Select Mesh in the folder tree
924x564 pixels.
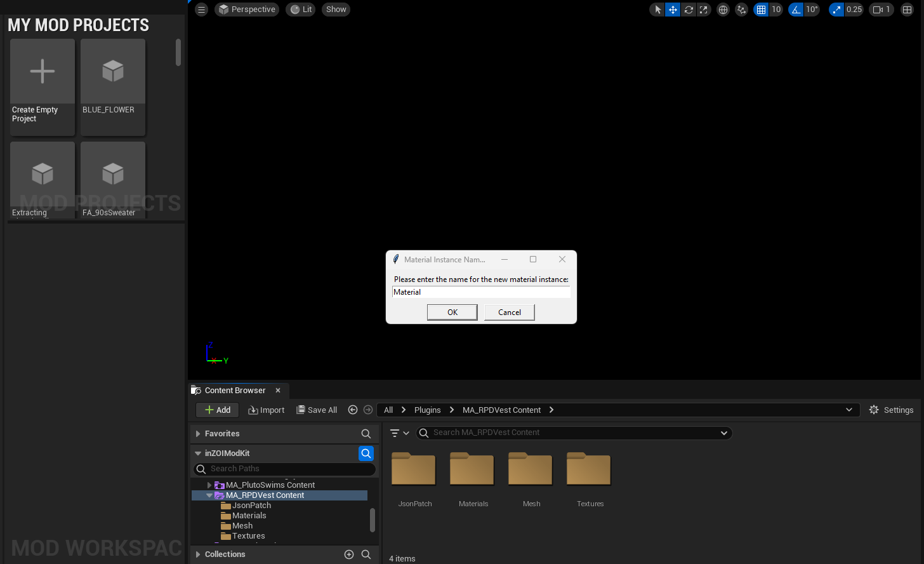(x=242, y=526)
